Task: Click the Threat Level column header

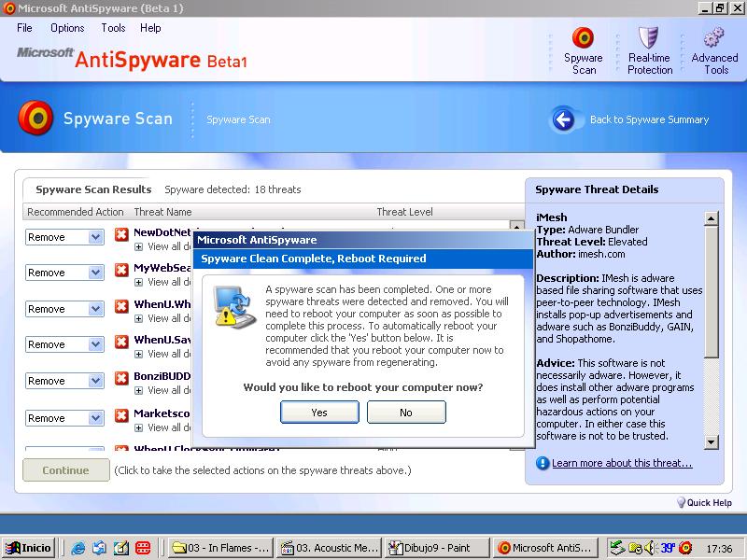Action: click(404, 212)
